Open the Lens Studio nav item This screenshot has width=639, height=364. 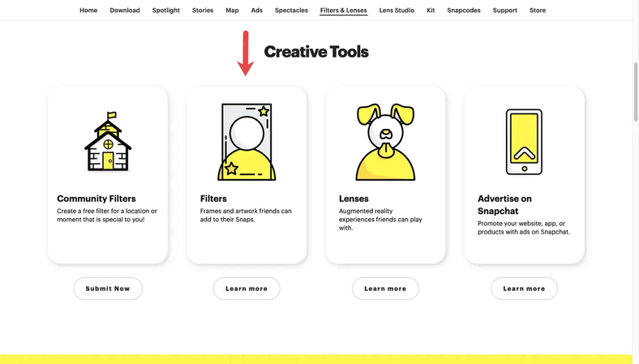[397, 11]
